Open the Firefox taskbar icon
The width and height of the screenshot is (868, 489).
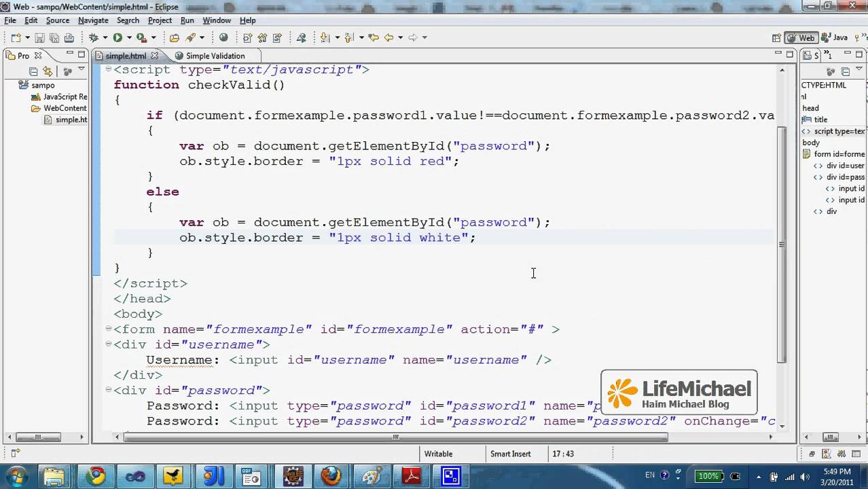(x=331, y=476)
